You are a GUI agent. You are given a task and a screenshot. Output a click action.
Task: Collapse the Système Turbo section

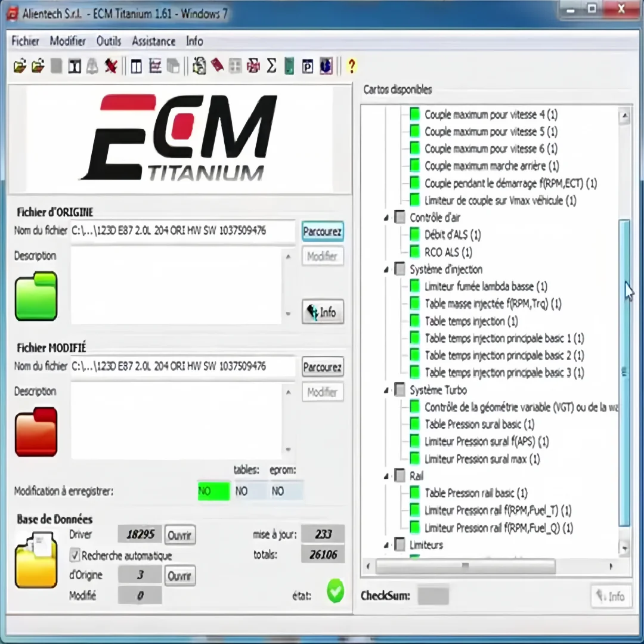385,390
